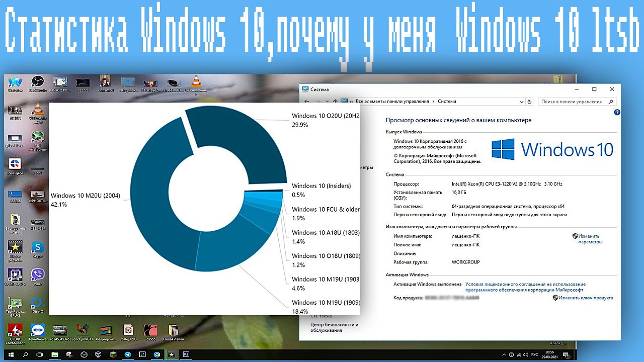Open the Waterfox desktop shortcut
This screenshot has width=644, height=362.
[x=15, y=84]
